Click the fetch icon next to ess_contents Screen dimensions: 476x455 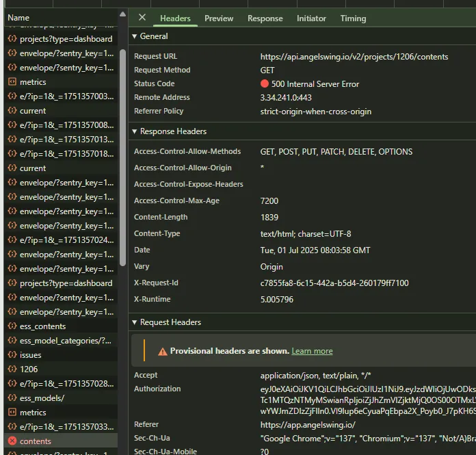(12, 326)
